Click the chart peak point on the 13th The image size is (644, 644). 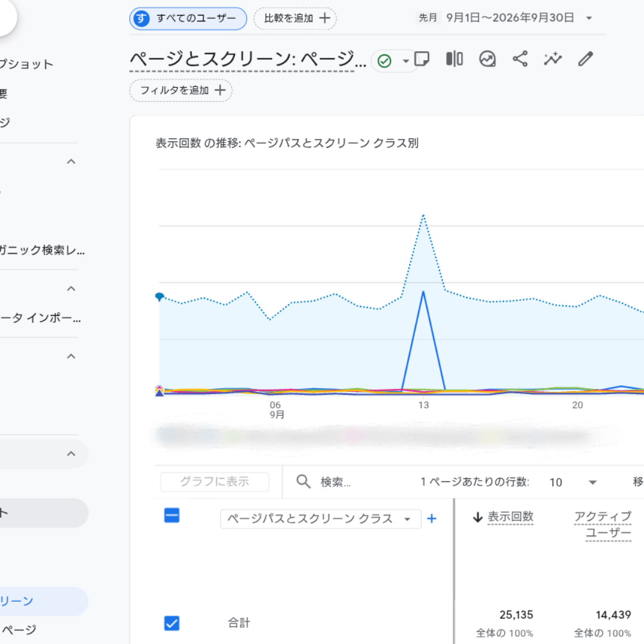coord(423,215)
